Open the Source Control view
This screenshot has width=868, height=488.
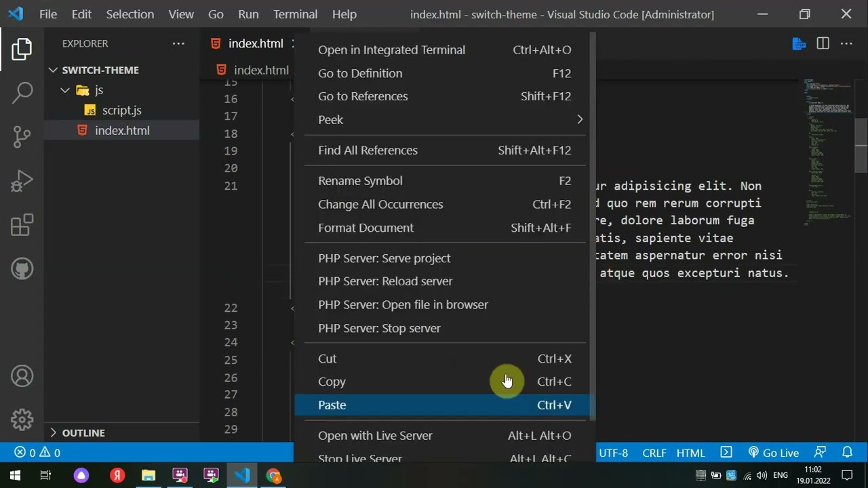click(22, 137)
